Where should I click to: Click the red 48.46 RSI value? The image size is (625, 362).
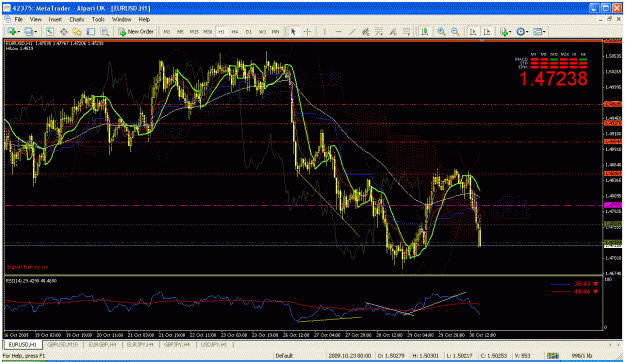(582, 291)
